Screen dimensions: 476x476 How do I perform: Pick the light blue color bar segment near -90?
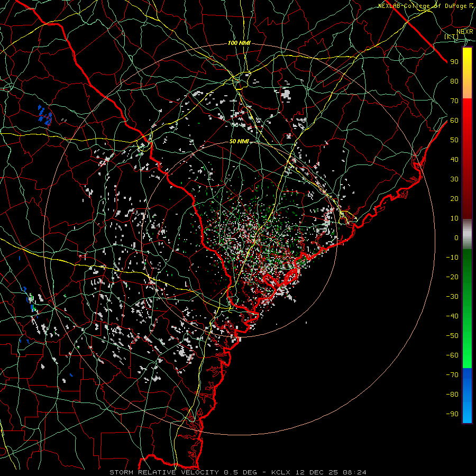(467, 414)
